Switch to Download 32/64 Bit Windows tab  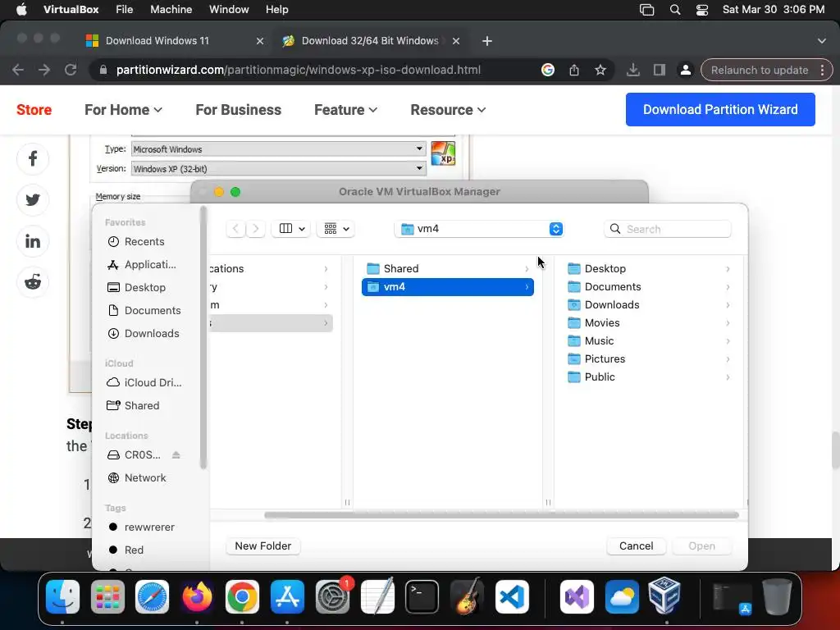coord(370,41)
